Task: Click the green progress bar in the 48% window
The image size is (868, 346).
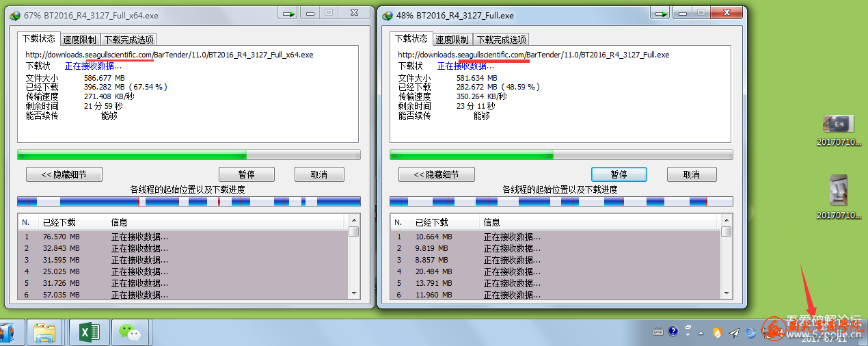Action: [x=561, y=155]
